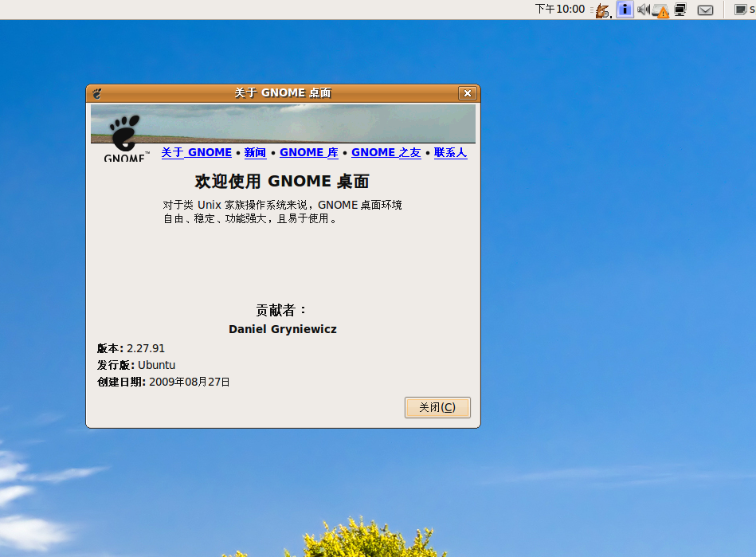Open the network connection monitors icon
756x557 pixels.
click(681, 10)
